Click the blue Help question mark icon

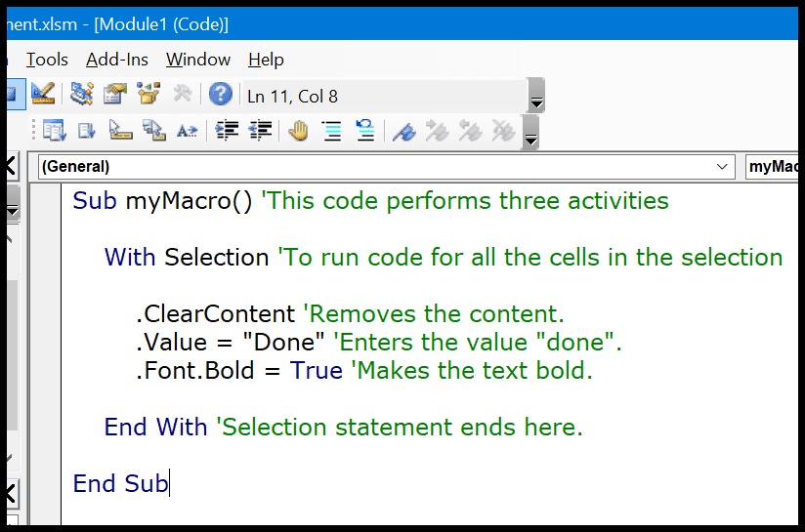[220, 95]
